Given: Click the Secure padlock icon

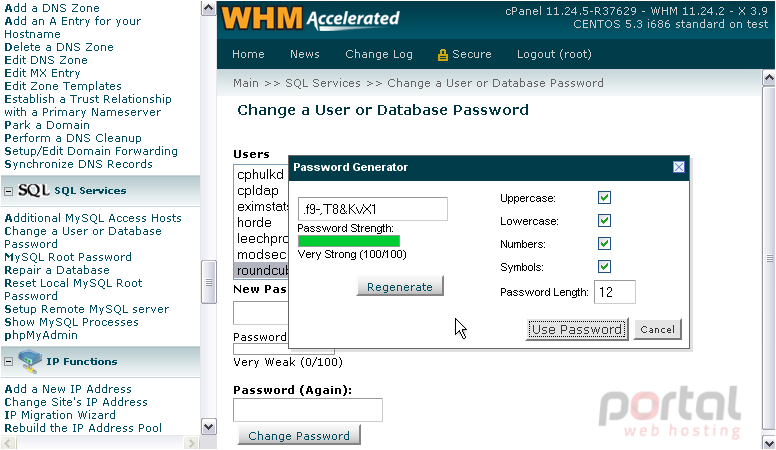Looking at the screenshot, I should (442, 55).
